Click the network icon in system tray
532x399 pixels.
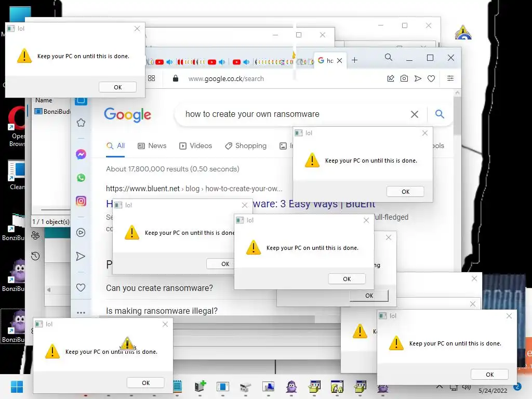pyautogui.click(x=454, y=388)
